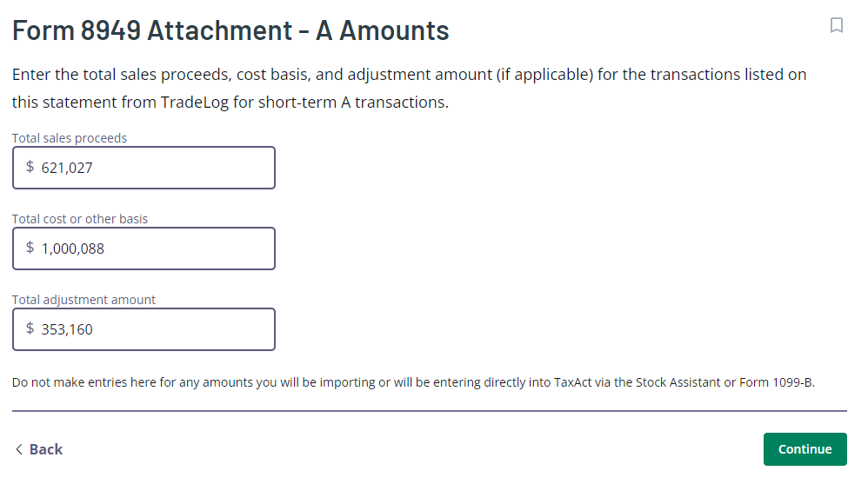Click the "Total sales proceeds" label

point(70,138)
